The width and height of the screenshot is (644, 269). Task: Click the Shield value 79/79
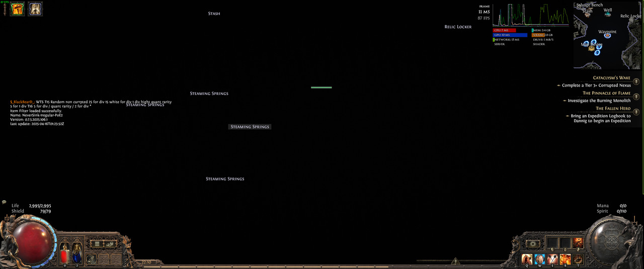(44, 211)
